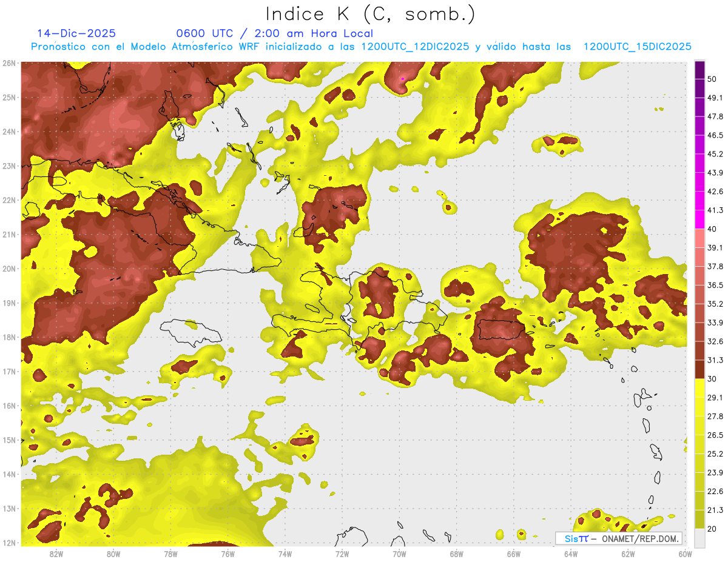Click the '22N' latitude label

point(9,200)
